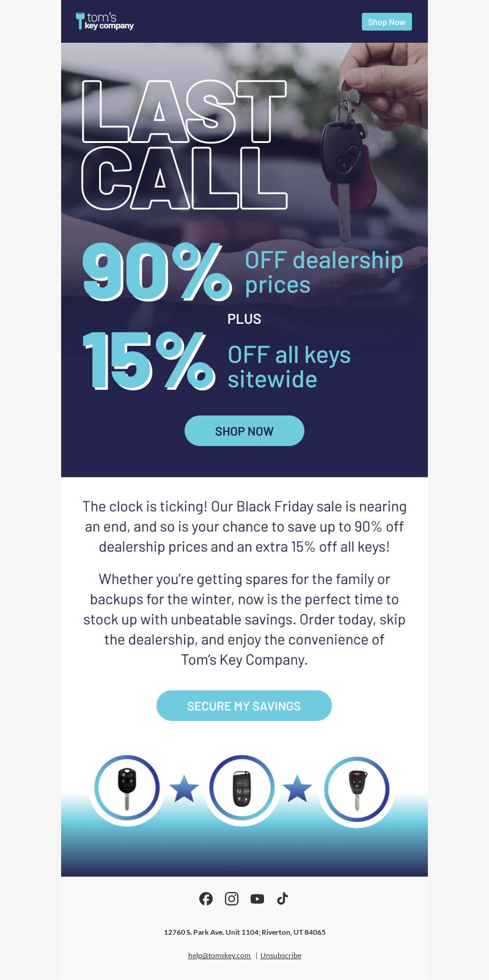Click the Shop Now header button
Viewport: 489px width, 980px height.
pyautogui.click(x=386, y=21)
